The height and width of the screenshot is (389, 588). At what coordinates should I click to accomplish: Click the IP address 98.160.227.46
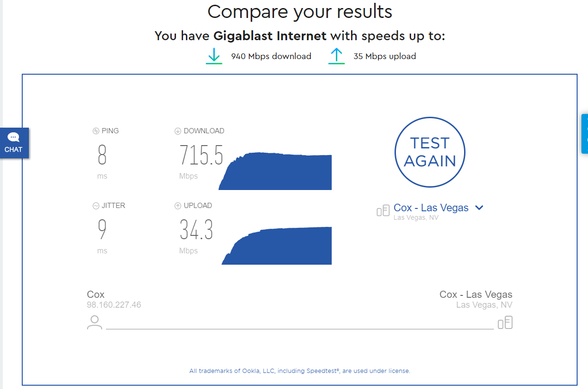(x=114, y=305)
